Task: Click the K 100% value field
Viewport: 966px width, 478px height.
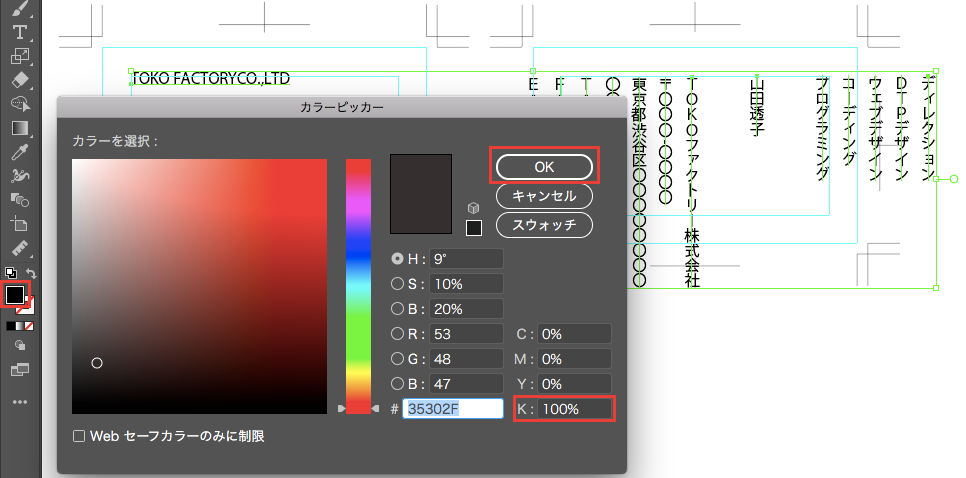Action: click(x=573, y=408)
